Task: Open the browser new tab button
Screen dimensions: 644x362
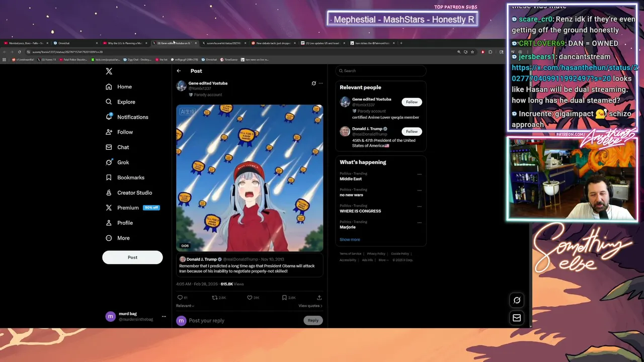Action: [x=401, y=43]
